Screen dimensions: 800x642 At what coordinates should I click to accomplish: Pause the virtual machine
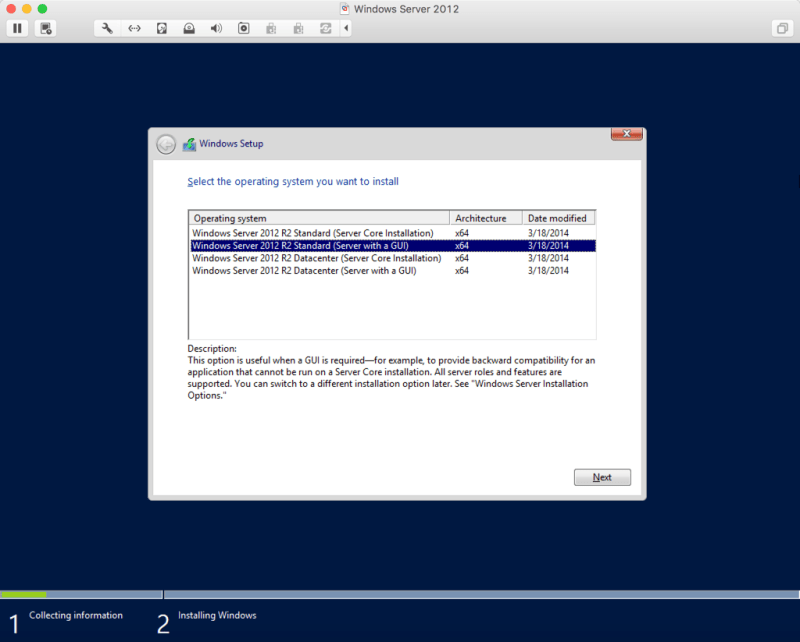coord(17,28)
